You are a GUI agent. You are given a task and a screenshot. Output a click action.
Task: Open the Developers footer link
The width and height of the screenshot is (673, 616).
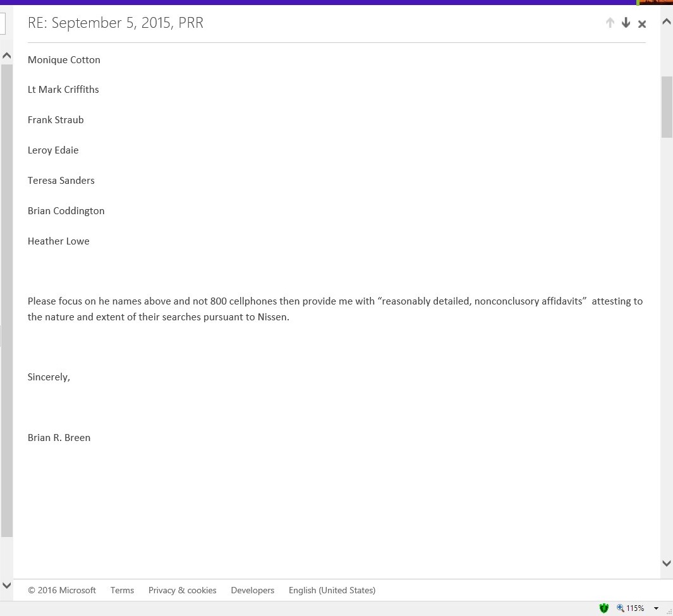click(x=252, y=590)
